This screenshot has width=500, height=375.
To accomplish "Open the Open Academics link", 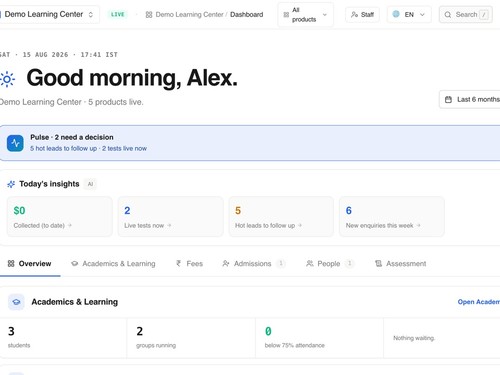I will (479, 302).
